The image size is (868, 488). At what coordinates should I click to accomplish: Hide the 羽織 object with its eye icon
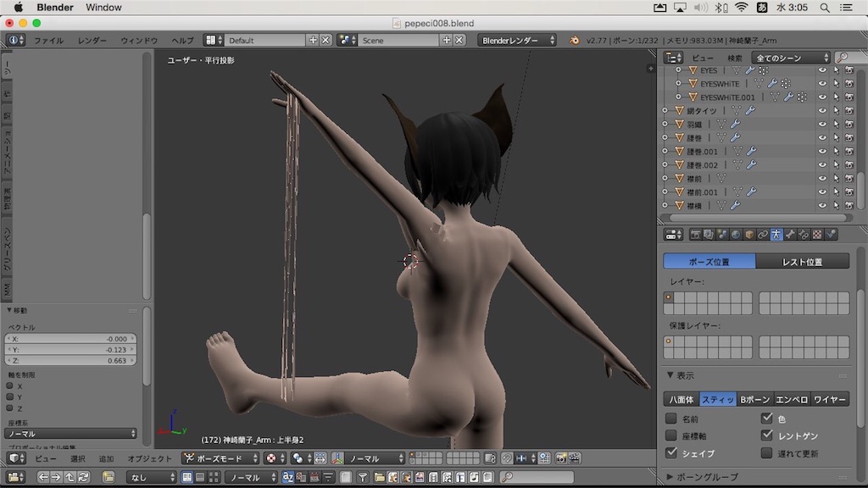point(822,124)
